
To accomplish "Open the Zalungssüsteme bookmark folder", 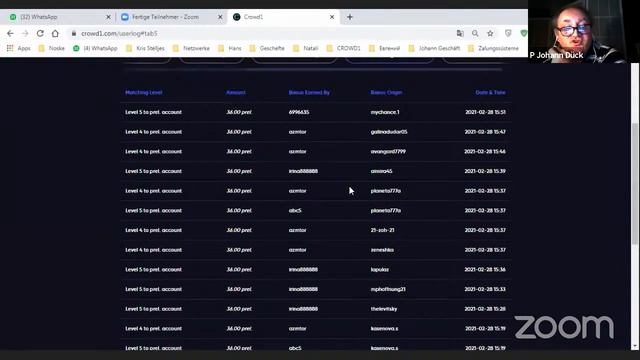I will pos(493,48).
